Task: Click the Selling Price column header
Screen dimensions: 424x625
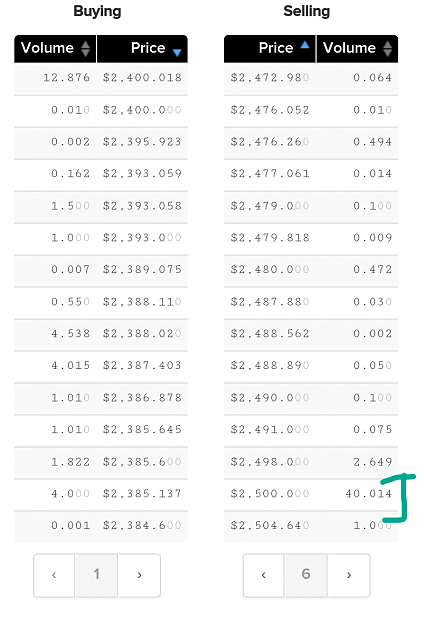Action: point(270,49)
